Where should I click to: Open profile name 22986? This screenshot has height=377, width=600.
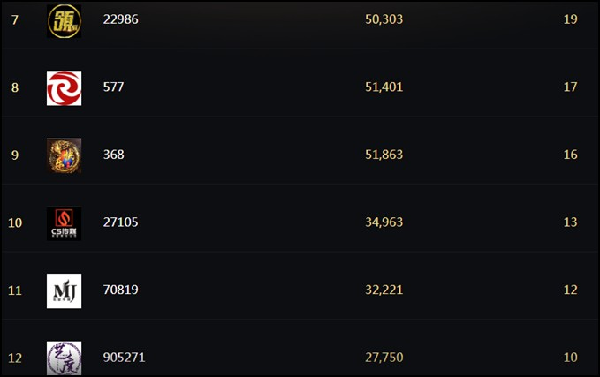click(121, 19)
